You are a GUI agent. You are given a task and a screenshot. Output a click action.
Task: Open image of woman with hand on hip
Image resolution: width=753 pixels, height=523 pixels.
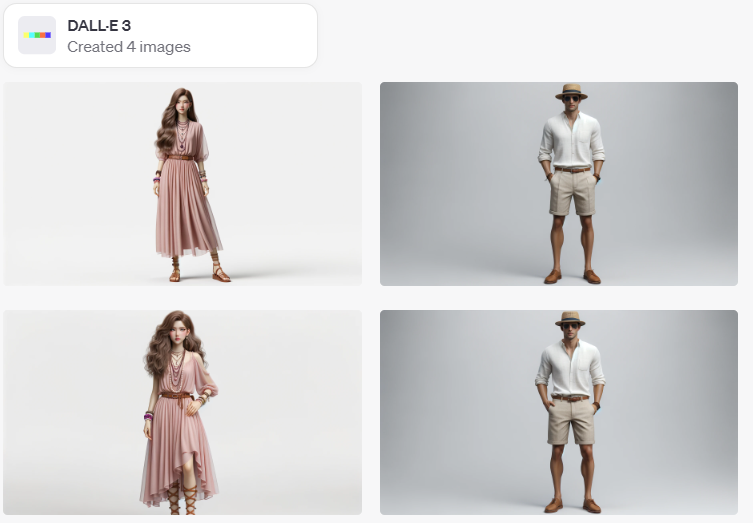pos(182,412)
